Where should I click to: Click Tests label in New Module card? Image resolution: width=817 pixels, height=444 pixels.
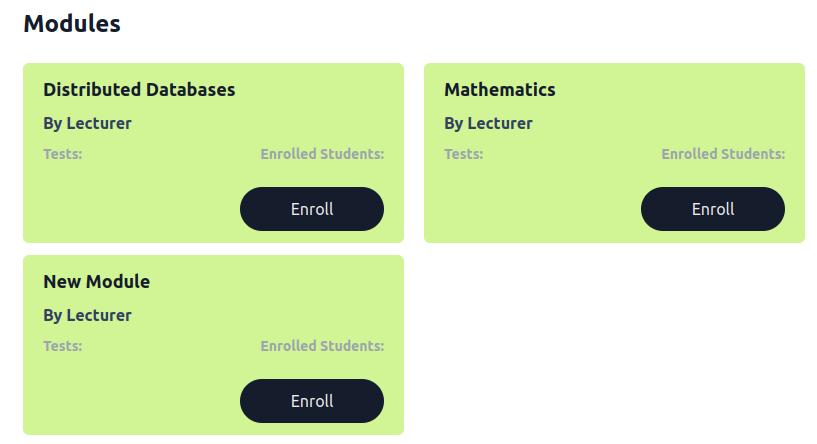tap(62, 347)
